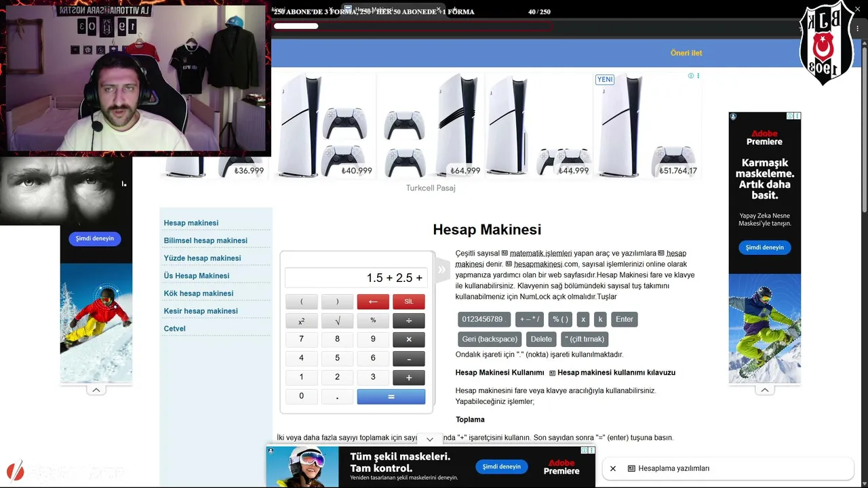Click the division operator key
868x488 pixels.
409,321
